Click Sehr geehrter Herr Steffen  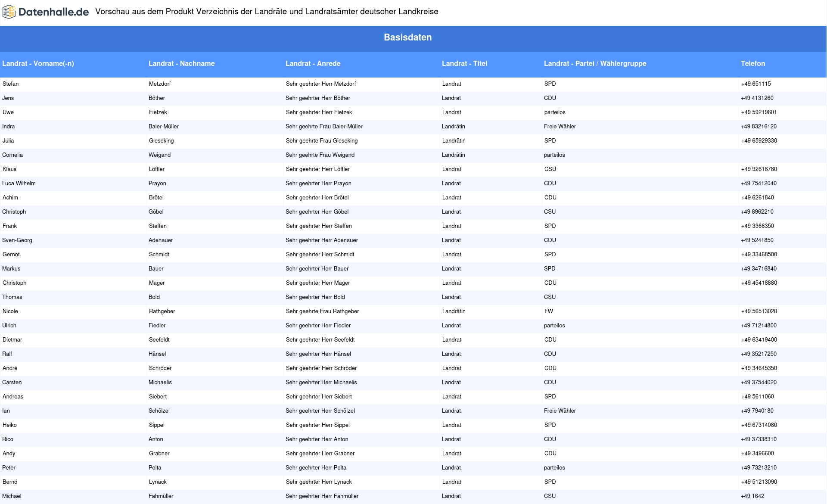(x=319, y=226)
